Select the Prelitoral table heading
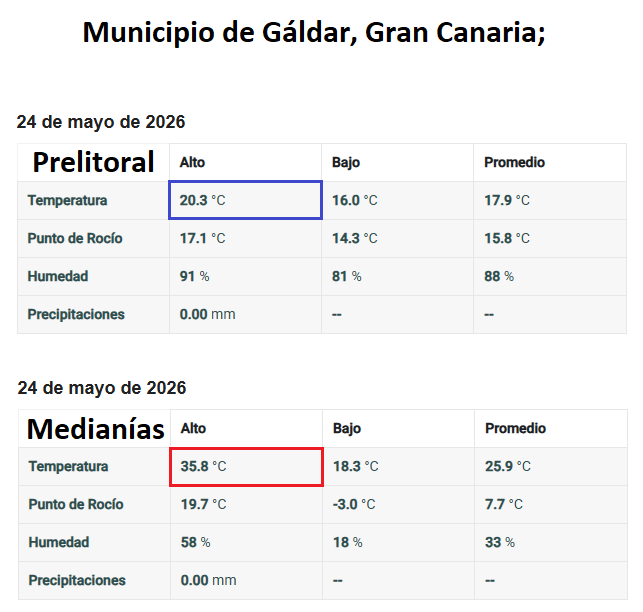 93,162
